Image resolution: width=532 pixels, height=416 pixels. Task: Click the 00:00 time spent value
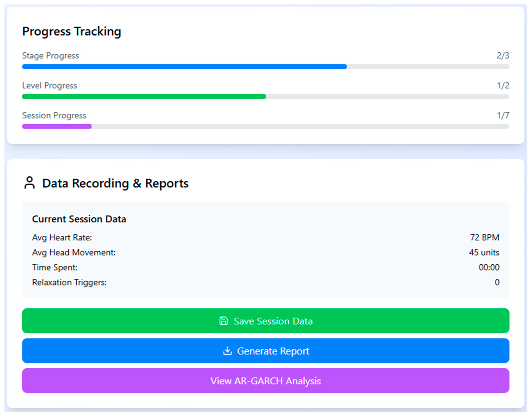489,267
